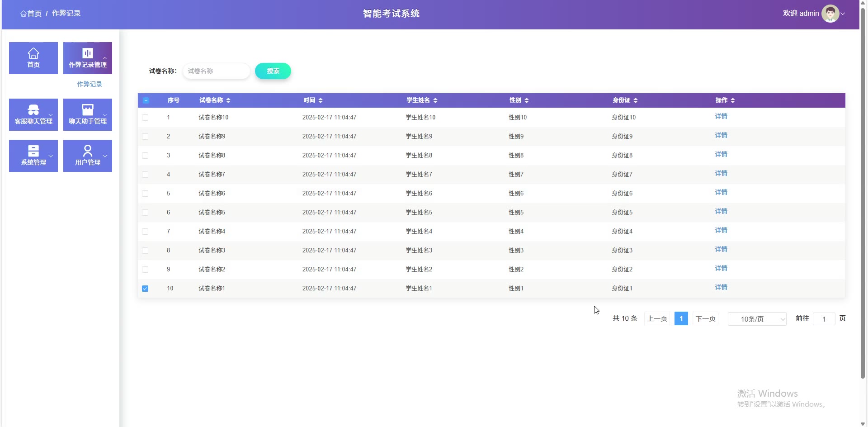Open 详情 for 试卷名称7

coord(721,173)
